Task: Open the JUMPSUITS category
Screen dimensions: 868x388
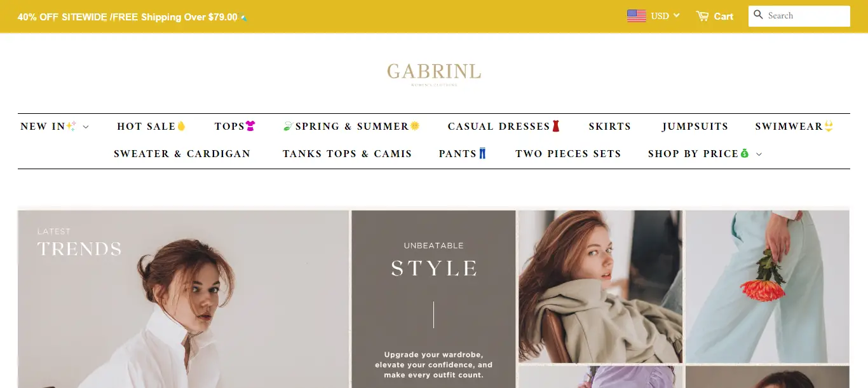Action: pos(695,126)
